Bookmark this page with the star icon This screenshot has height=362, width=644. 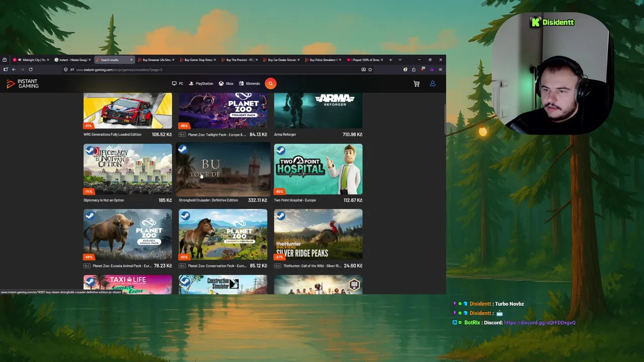(370, 69)
